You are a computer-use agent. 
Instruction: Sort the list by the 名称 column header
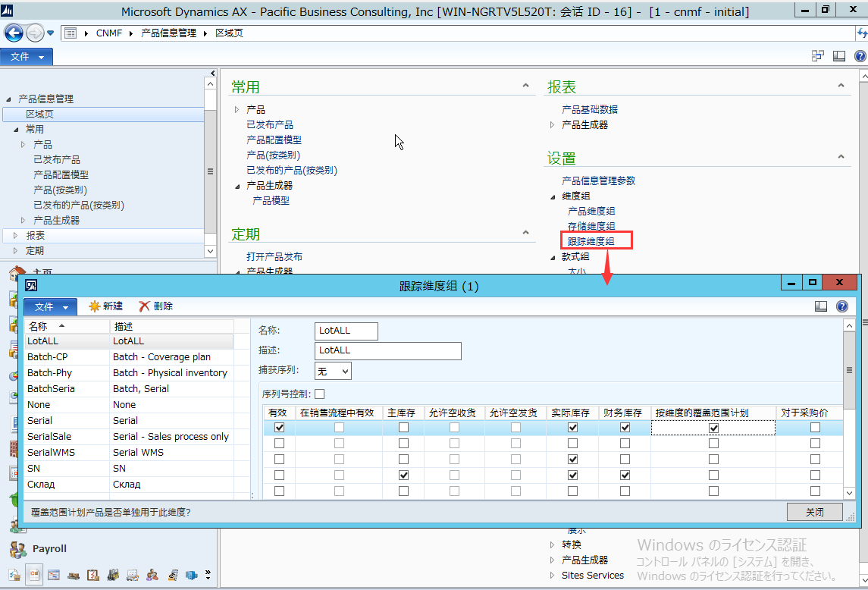(x=67, y=326)
